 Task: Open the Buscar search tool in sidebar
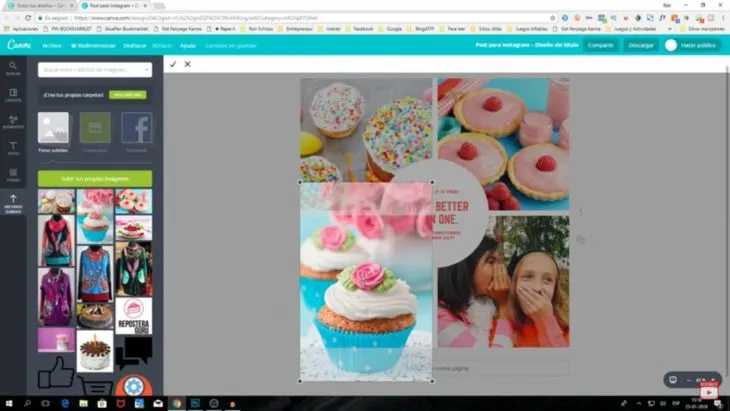coord(13,68)
